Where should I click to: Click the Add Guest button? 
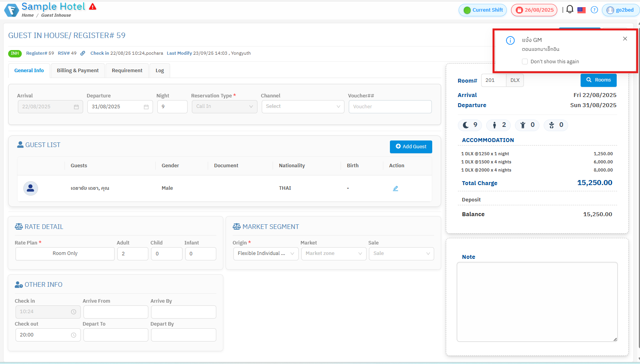(411, 147)
